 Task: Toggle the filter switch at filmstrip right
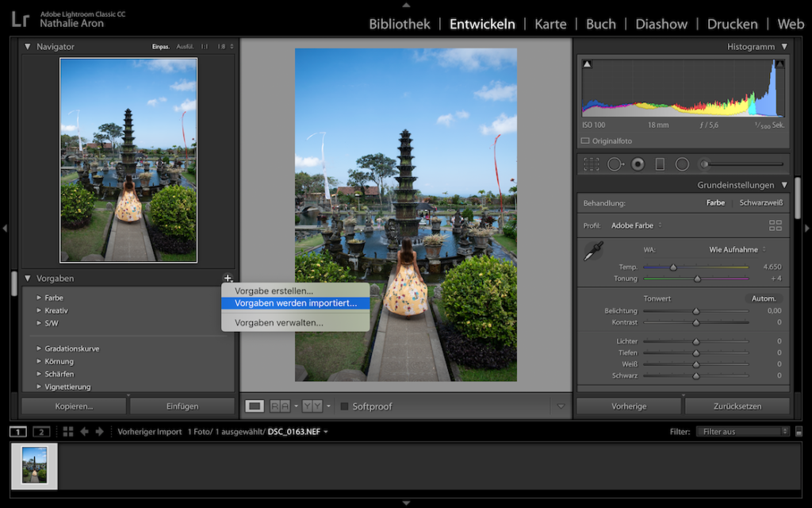(x=799, y=431)
